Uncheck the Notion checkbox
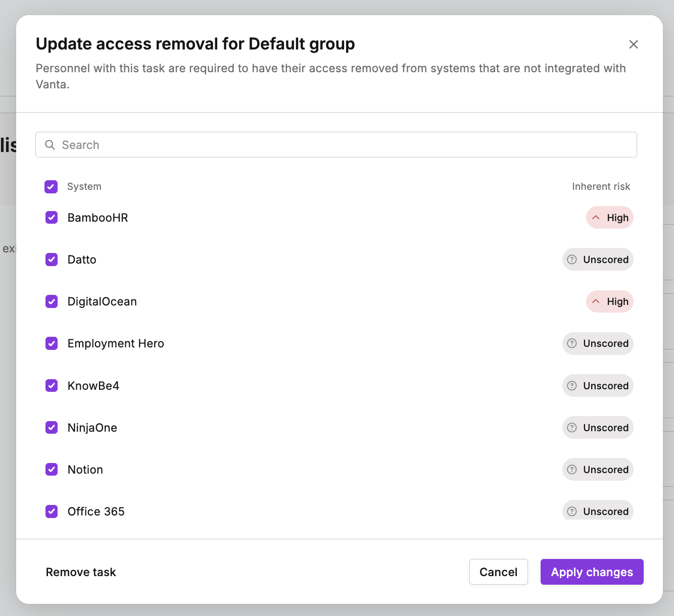Image resolution: width=674 pixels, height=616 pixels. tap(52, 470)
